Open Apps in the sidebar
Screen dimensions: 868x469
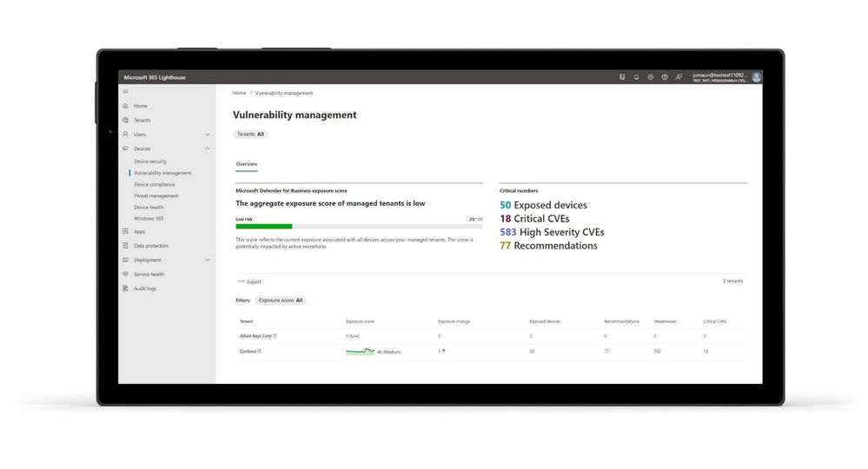[x=140, y=232]
